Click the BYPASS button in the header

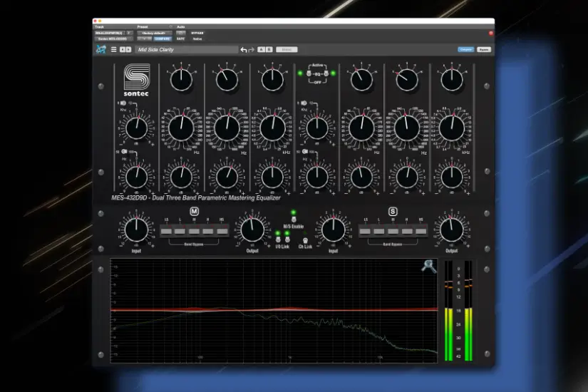pos(197,33)
